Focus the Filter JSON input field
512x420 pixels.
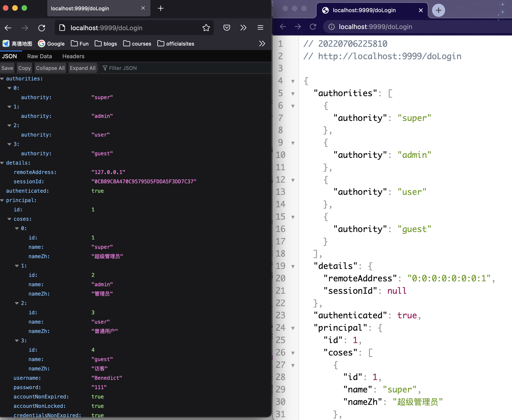coord(185,68)
